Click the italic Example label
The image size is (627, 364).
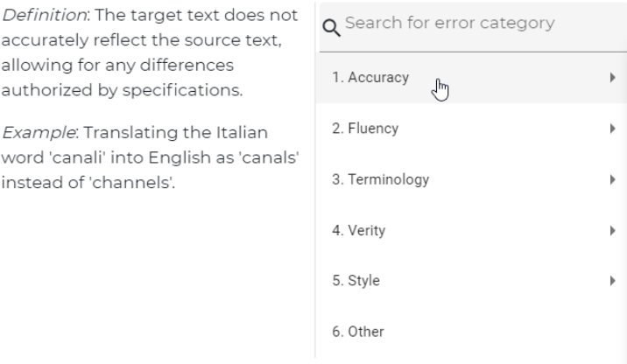40,133
